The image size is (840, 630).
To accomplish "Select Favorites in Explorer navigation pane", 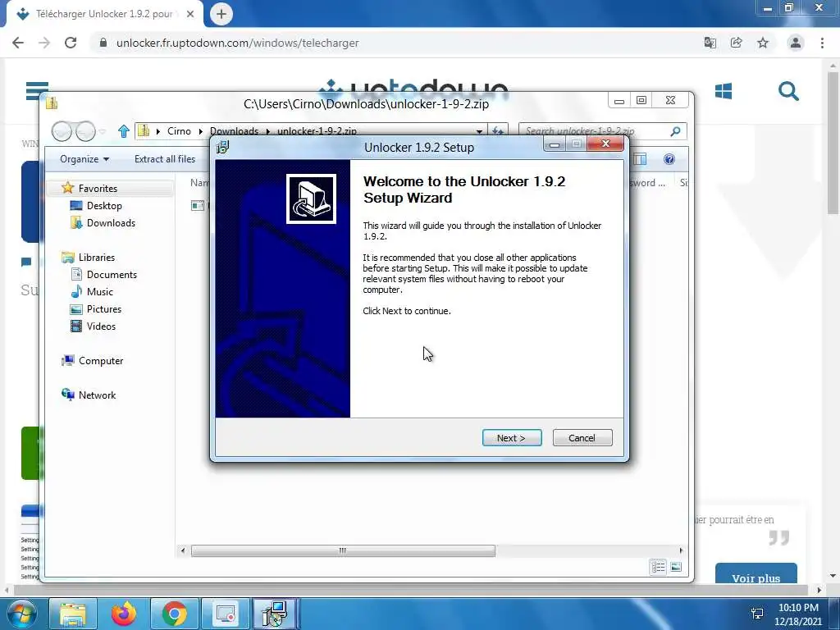I will pyautogui.click(x=98, y=188).
